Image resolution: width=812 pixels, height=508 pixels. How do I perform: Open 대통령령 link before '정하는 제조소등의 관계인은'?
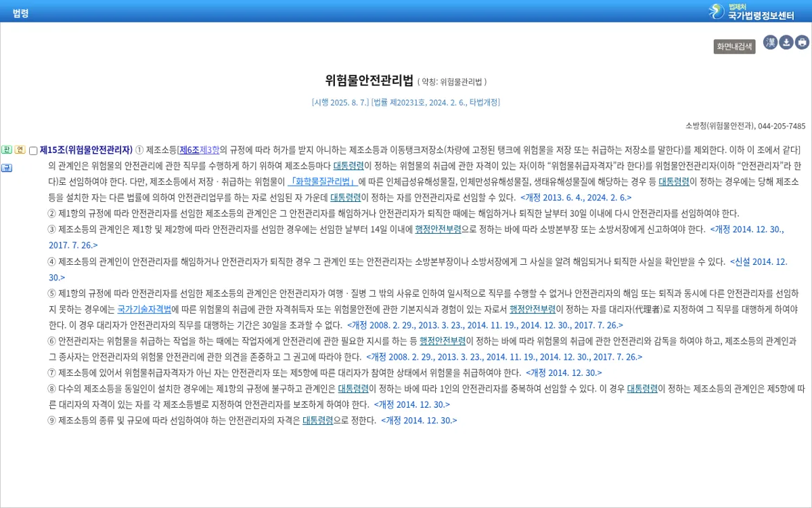642,389
